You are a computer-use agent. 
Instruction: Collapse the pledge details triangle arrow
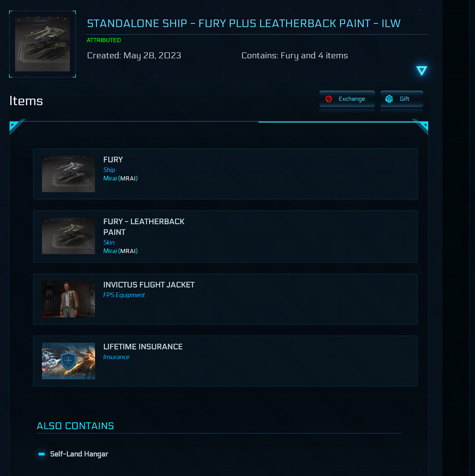(x=422, y=70)
